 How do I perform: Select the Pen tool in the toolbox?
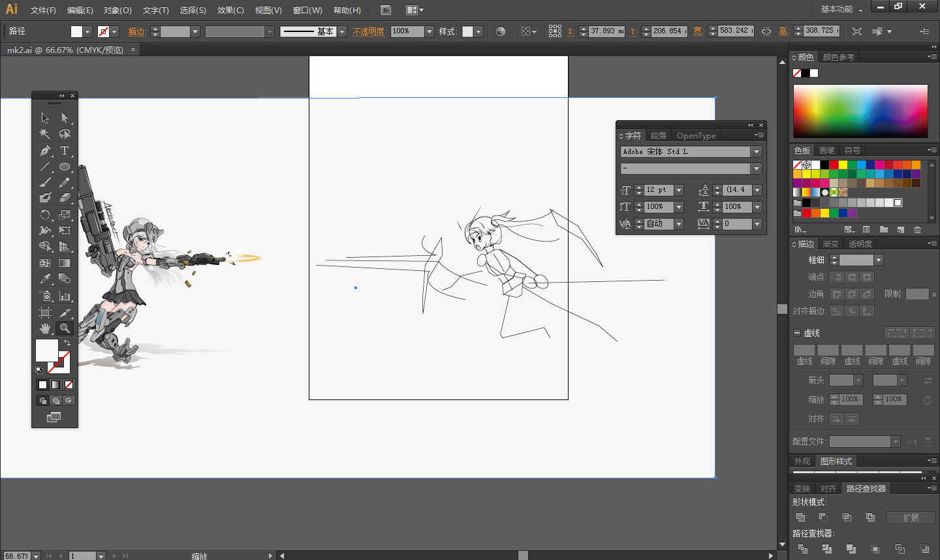tap(44, 151)
